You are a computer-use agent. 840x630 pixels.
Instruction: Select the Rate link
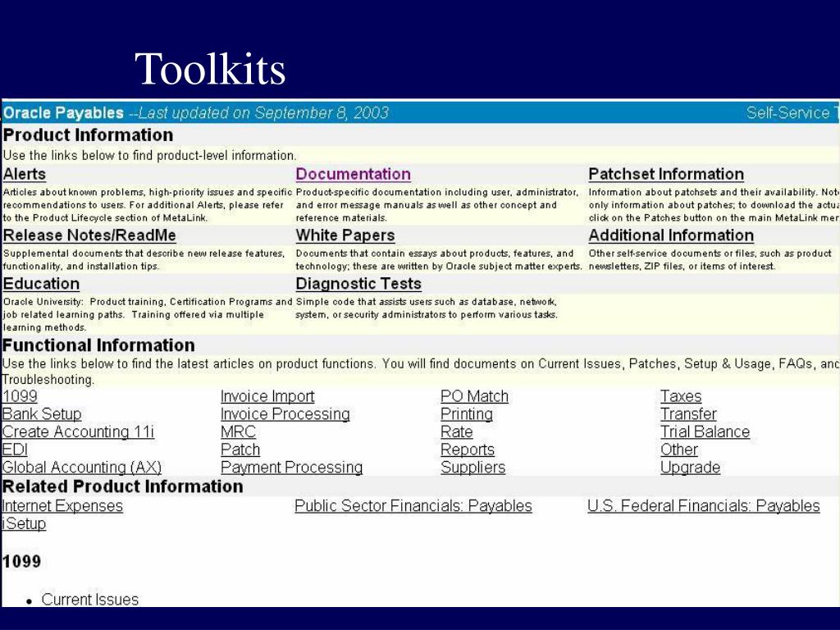click(x=456, y=431)
